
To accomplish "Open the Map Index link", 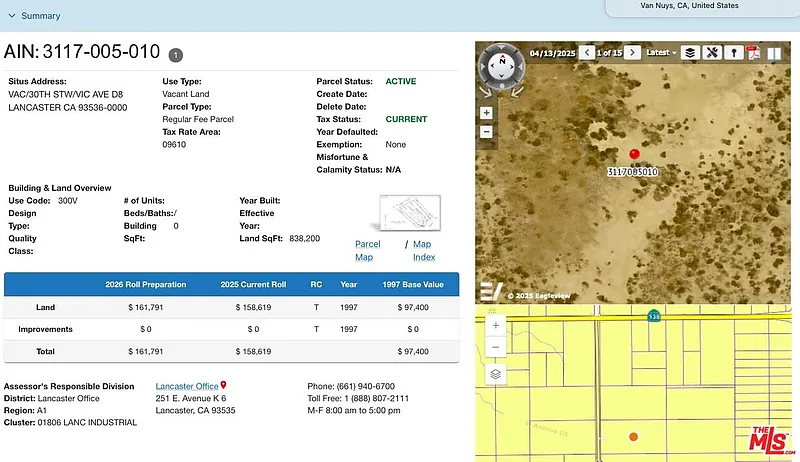I will (422, 250).
